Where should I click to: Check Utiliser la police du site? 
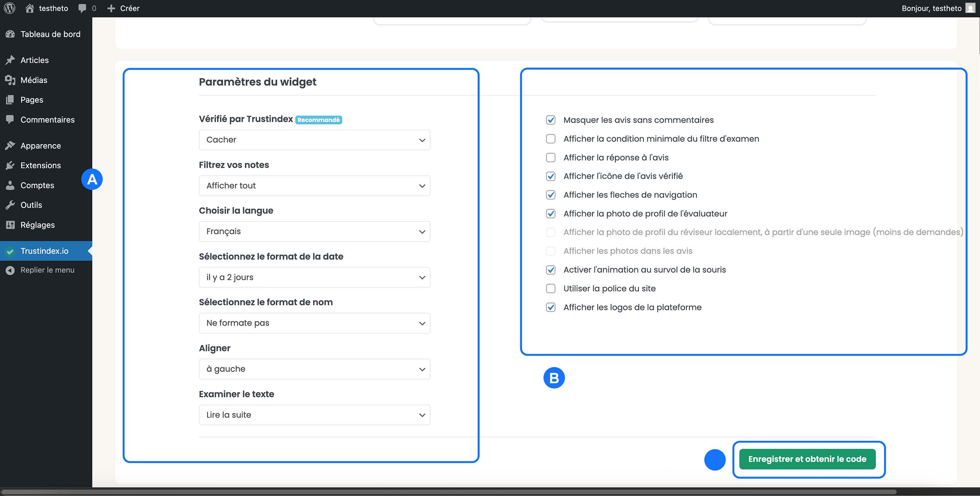pyautogui.click(x=550, y=288)
